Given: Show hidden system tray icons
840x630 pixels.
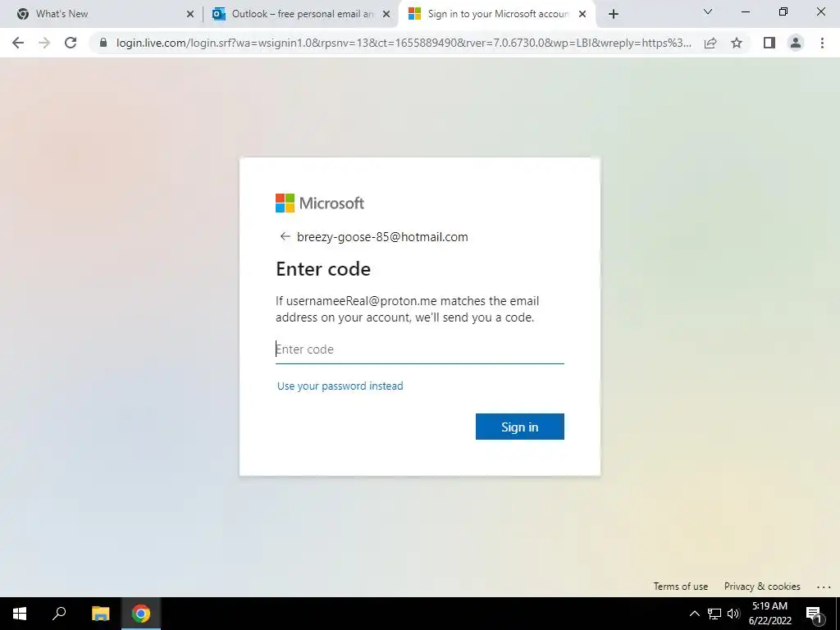Looking at the screenshot, I should coord(694,614).
